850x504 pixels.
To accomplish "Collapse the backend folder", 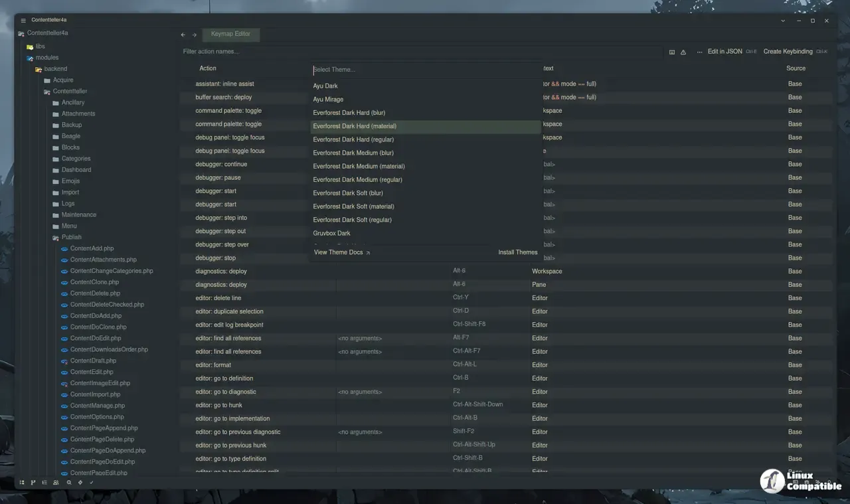I will point(55,69).
